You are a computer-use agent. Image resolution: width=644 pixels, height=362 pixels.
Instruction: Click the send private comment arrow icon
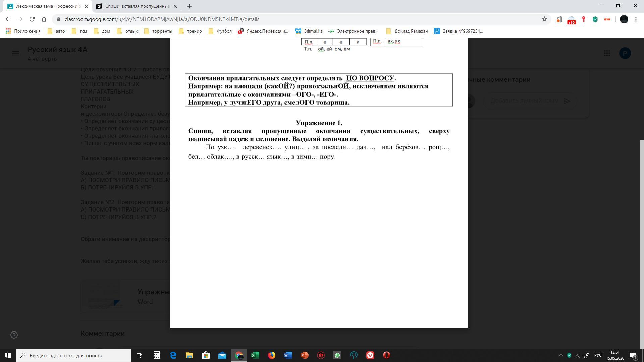pos(567,101)
